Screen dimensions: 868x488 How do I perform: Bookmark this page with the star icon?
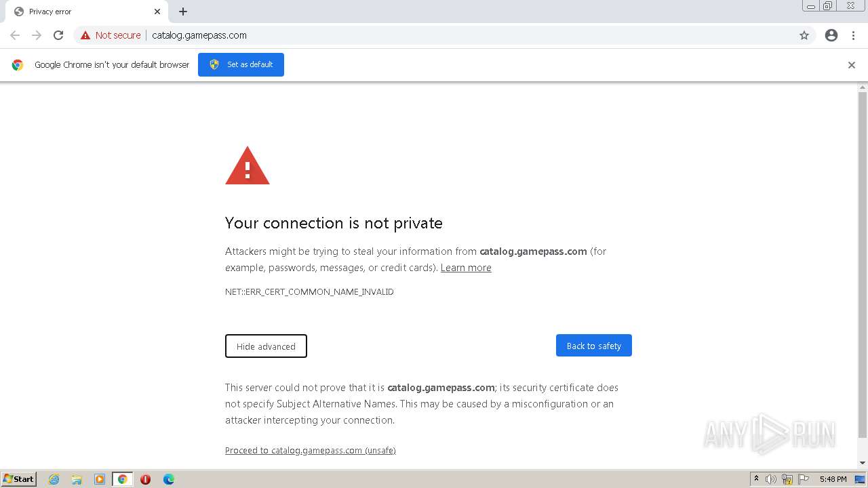[804, 35]
